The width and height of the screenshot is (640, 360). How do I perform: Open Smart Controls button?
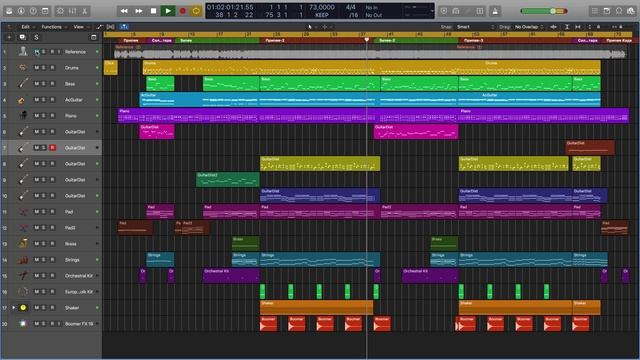[x=60, y=11]
